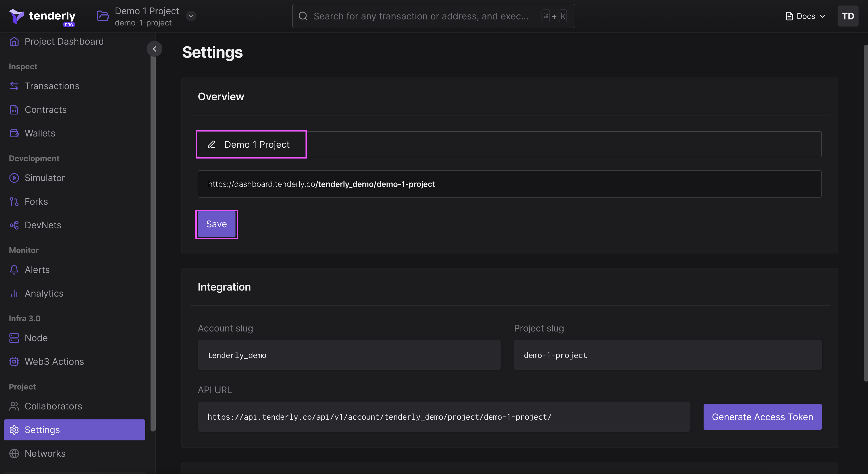Viewport: 868px width, 474px height.
Task: Click the Forks branch icon
Action: [x=14, y=201]
